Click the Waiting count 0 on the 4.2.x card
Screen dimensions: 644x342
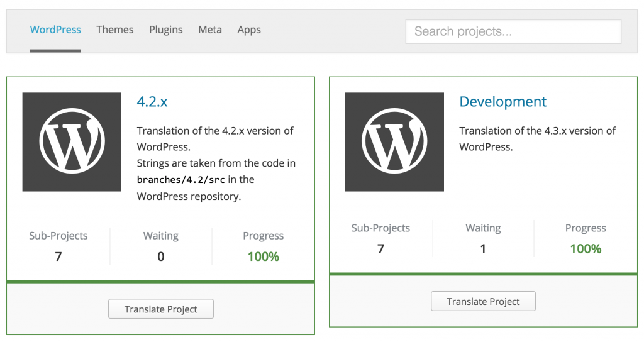pos(161,256)
